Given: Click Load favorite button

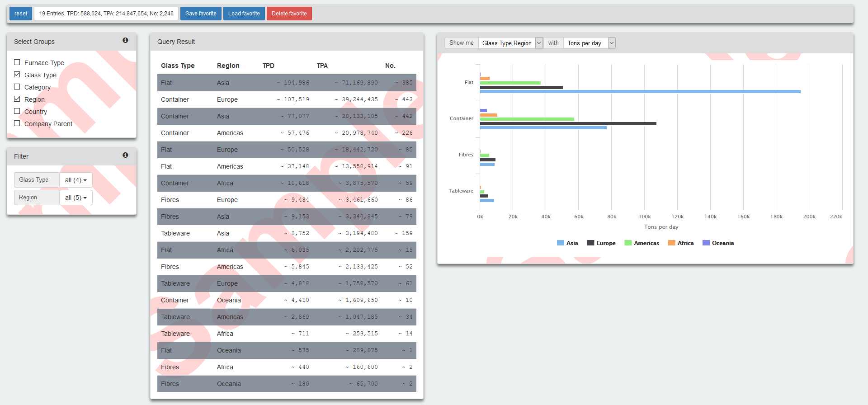Looking at the screenshot, I should [x=244, y=14].
